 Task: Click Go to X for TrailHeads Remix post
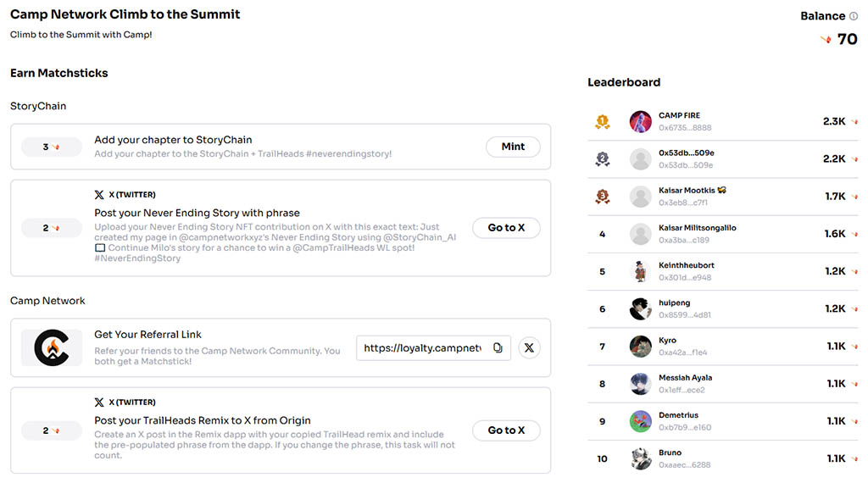(506, 430)
